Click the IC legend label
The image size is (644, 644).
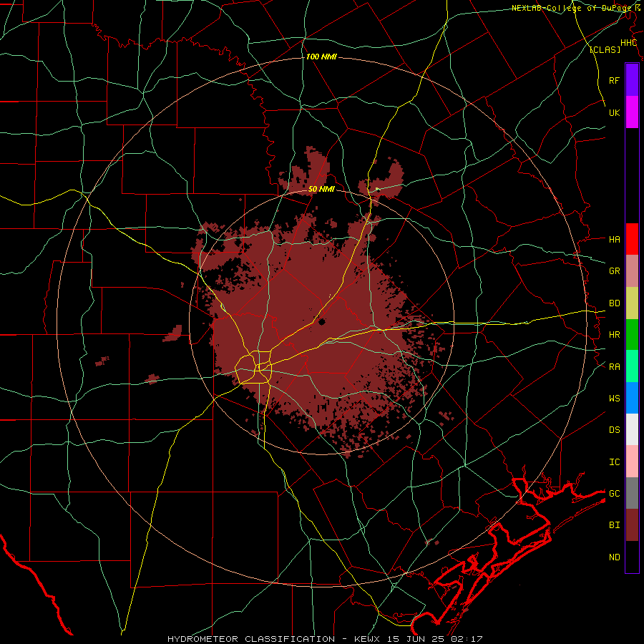614,462
